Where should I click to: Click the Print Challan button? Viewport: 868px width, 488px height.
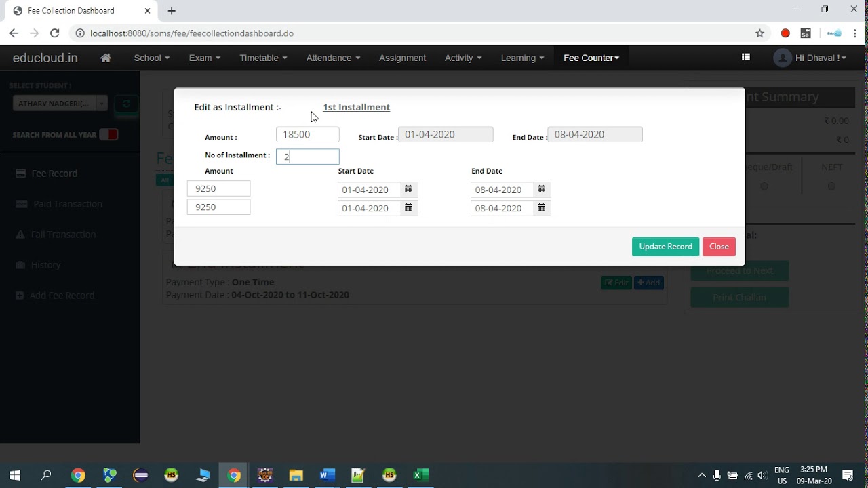click(740, 298)
